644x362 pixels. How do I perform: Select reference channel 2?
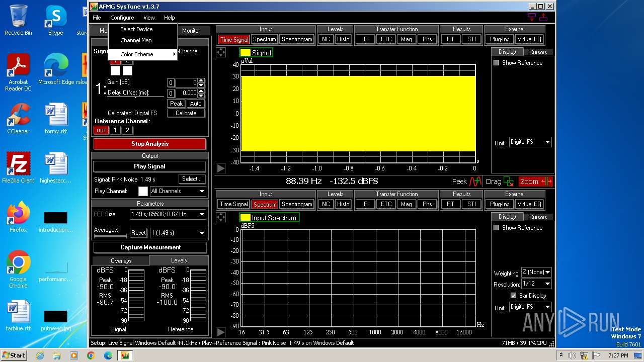pos(127,130)
